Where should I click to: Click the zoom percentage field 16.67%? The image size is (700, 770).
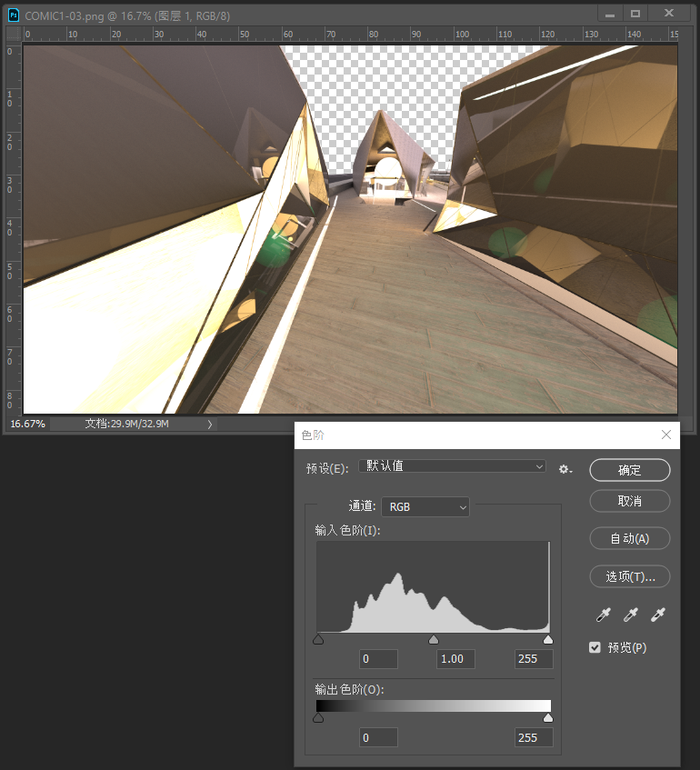(27, 424)
